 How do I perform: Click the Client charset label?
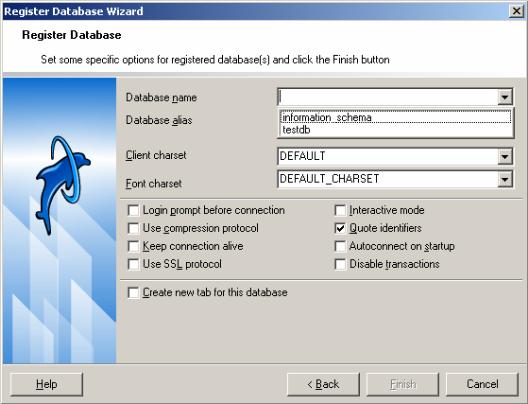coord(156,155)
